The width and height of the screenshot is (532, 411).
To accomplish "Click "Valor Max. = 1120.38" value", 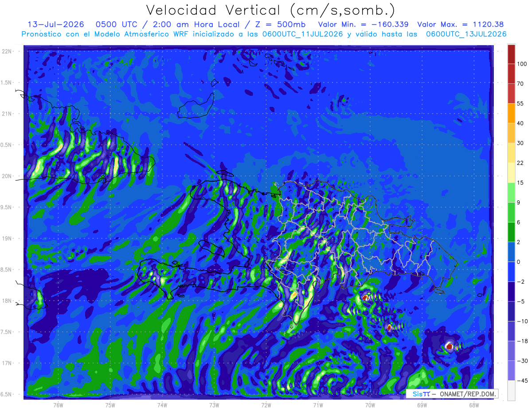I will pyautogui.click(x=461, y=24).
